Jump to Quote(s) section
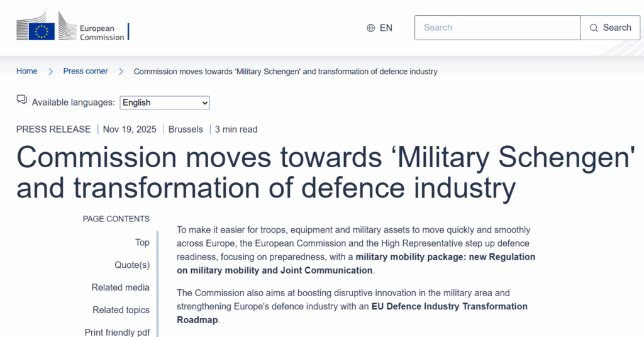The height and width of the screenshot is (337, 644). (132, 265)
